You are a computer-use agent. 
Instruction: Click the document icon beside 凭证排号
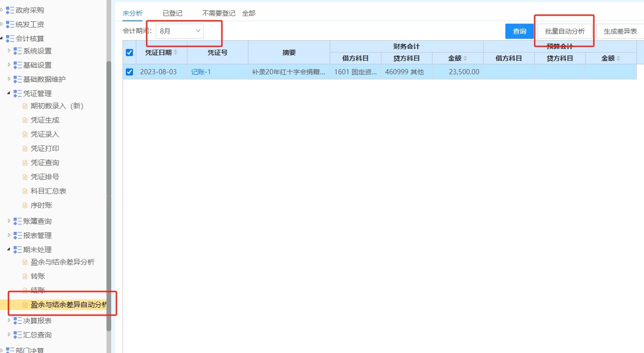tap(26, 177)
